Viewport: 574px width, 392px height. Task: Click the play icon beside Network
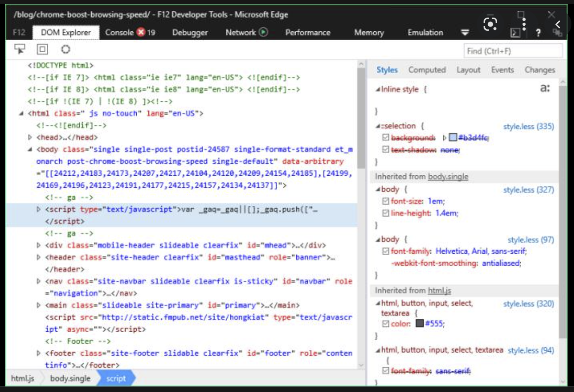tap(264, 32)
